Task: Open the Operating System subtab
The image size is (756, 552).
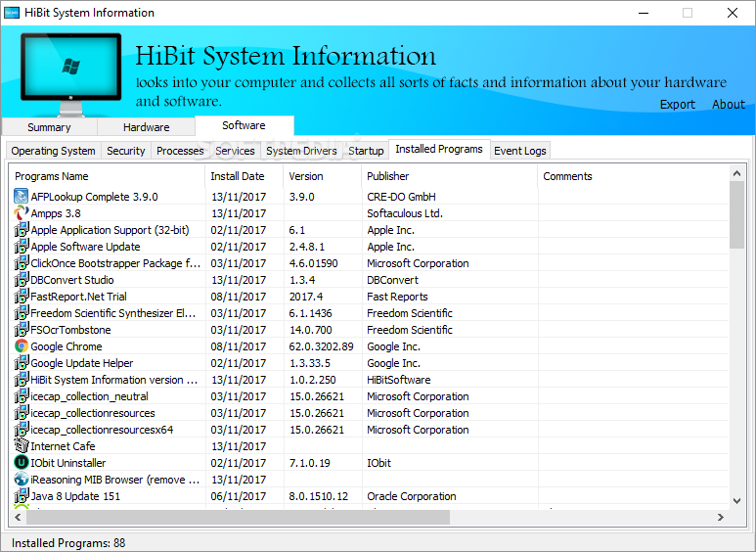Action: coord(53,151)
